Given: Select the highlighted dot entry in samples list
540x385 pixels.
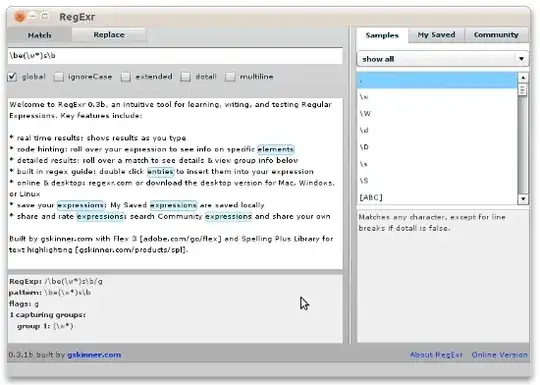Looking at the screenshot, I should point(437,80).
